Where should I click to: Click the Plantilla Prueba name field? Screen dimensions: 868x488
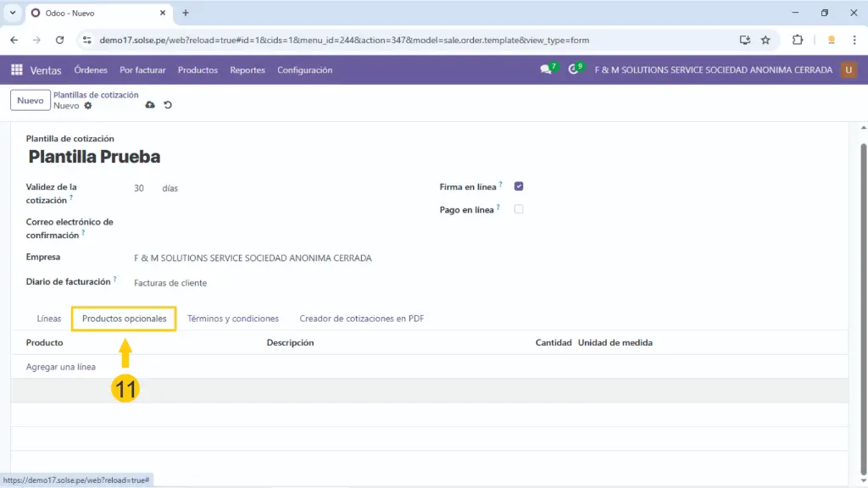(94, 157)
